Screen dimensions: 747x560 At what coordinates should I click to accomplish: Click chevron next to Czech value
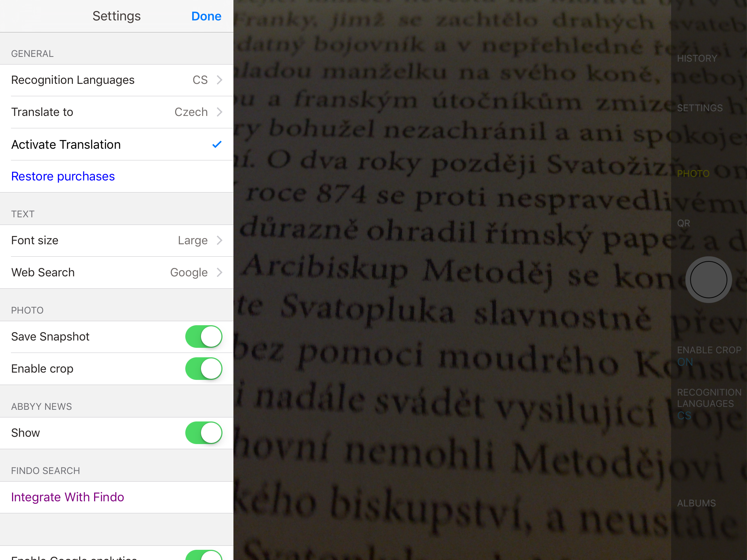[x=220, y=112]
